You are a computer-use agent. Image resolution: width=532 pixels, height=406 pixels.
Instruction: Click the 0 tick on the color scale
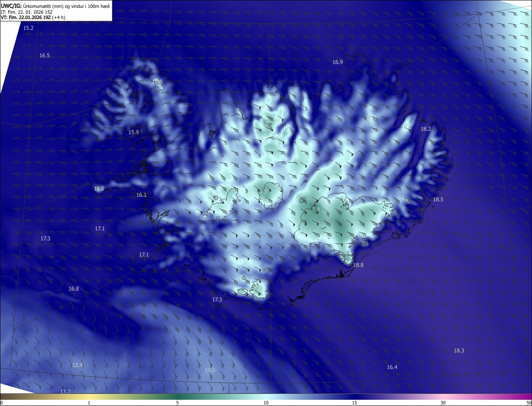click(x=2, y=403)
